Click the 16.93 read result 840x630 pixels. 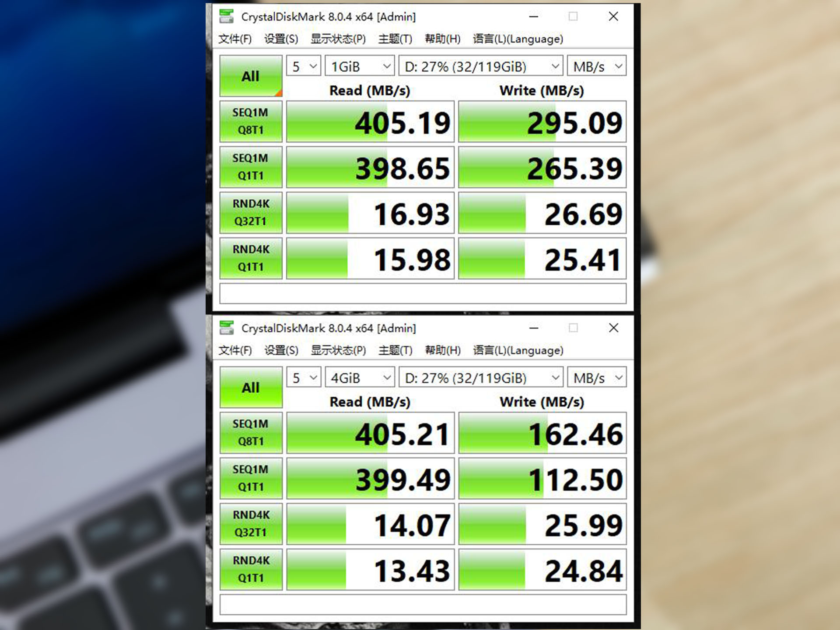tap(371, 213)
